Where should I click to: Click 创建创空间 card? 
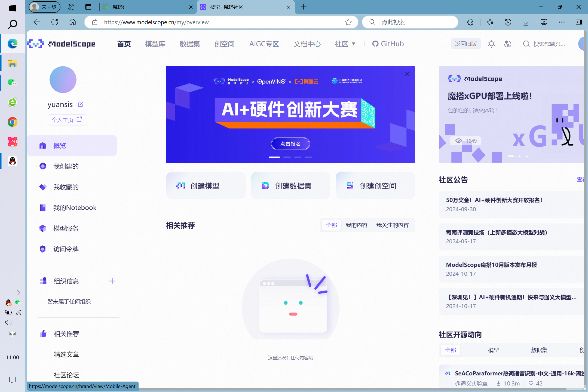pos(375,186)
